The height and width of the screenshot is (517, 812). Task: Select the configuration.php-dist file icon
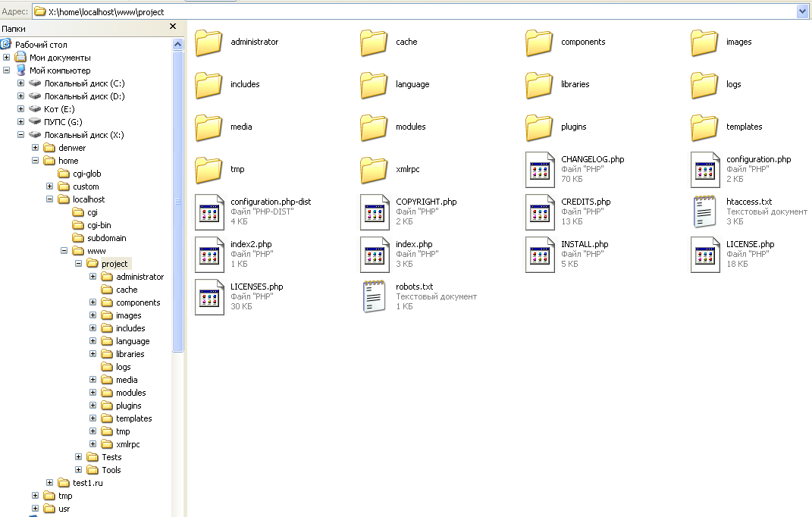pyautogui.click(x=210, y=211)
